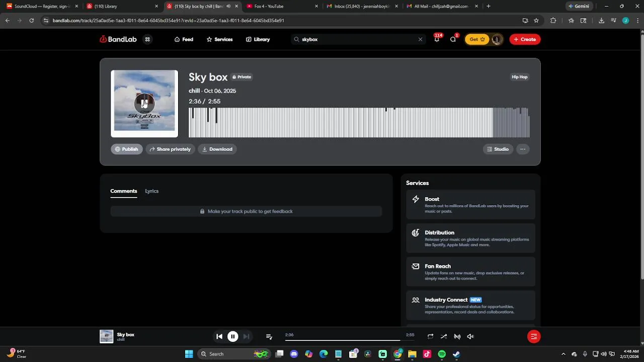Click the red player menu button
Viewport: 644px width, 362px height.
pos(534,336)
